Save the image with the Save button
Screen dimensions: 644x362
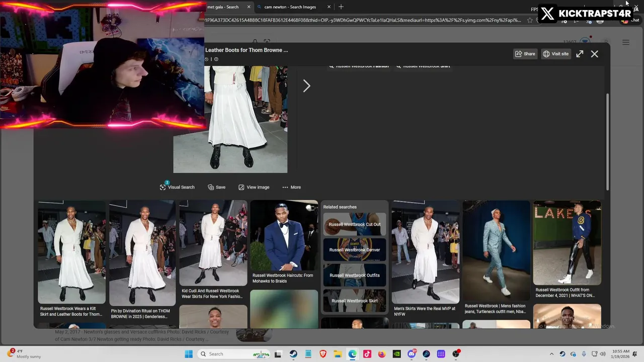tap(216, 187)
